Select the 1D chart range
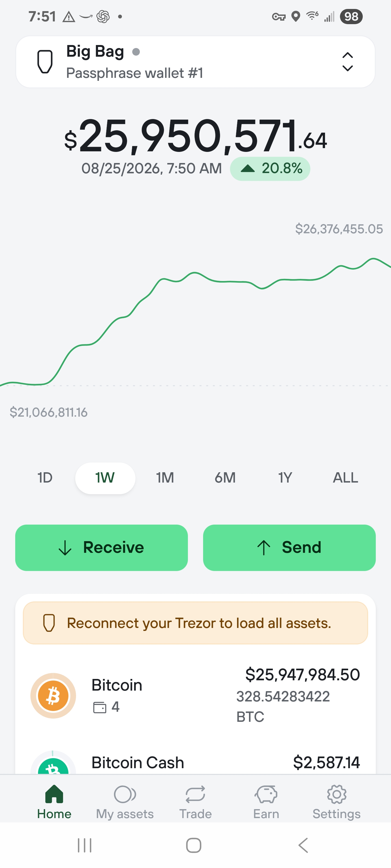Screen dimensions: 391x868 (45, 477)
